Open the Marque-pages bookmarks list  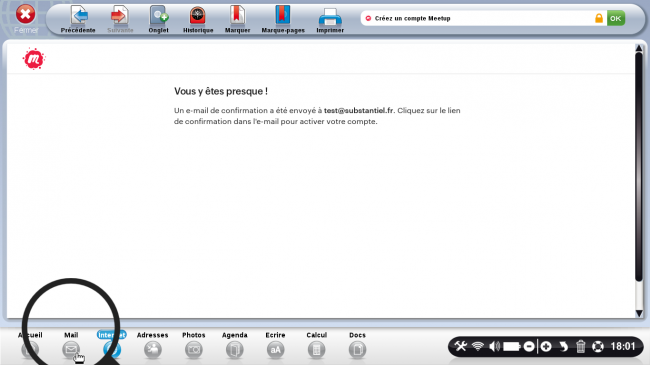coord(283,19)
